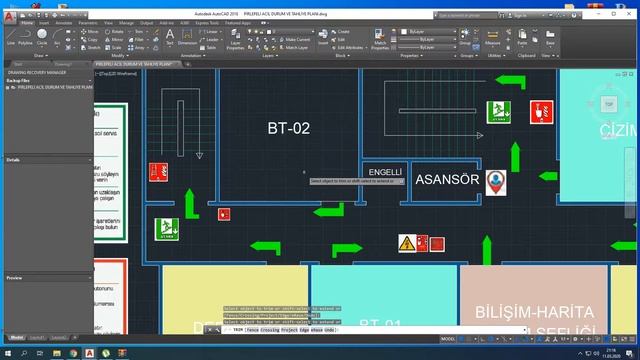
Task: Open Windows Start menu
Action: tap(8, 353)
